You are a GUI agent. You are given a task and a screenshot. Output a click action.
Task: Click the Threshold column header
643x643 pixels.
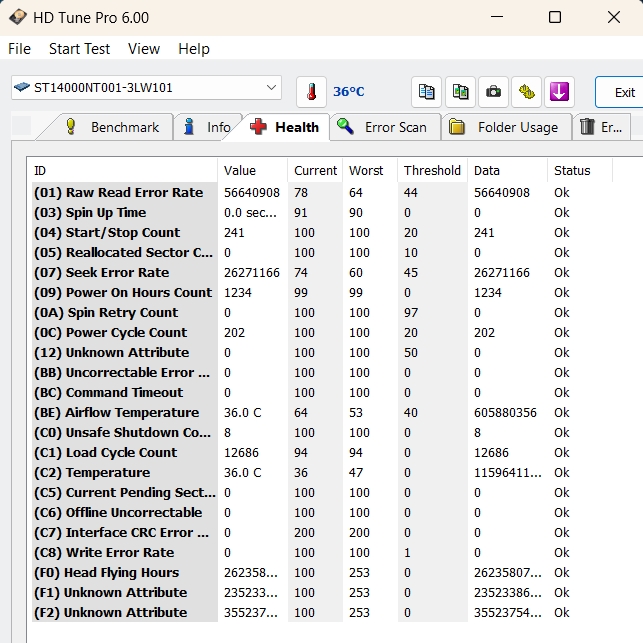coord(432,170)
